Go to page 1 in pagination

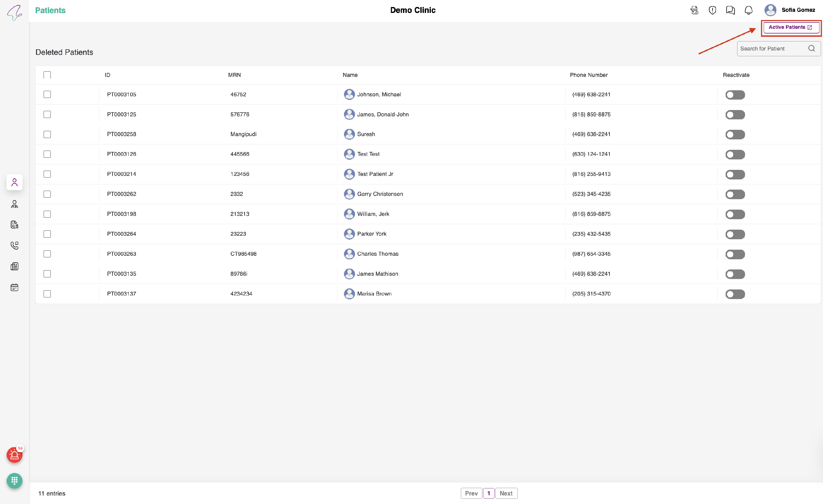pyautogui.click(x=488, y=493)
